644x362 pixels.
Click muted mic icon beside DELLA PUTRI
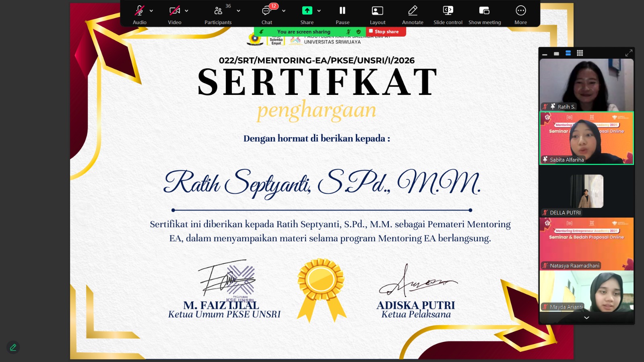click(545, 213)
